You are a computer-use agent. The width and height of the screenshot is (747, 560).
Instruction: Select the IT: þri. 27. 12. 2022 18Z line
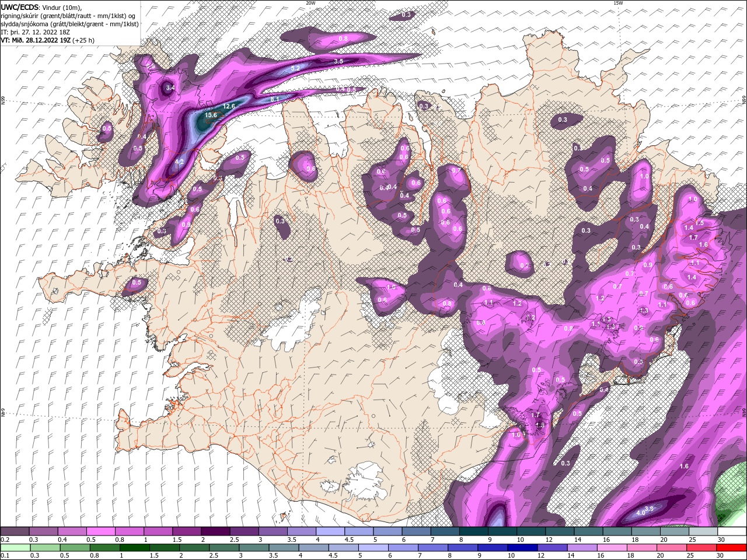[36, 32]
